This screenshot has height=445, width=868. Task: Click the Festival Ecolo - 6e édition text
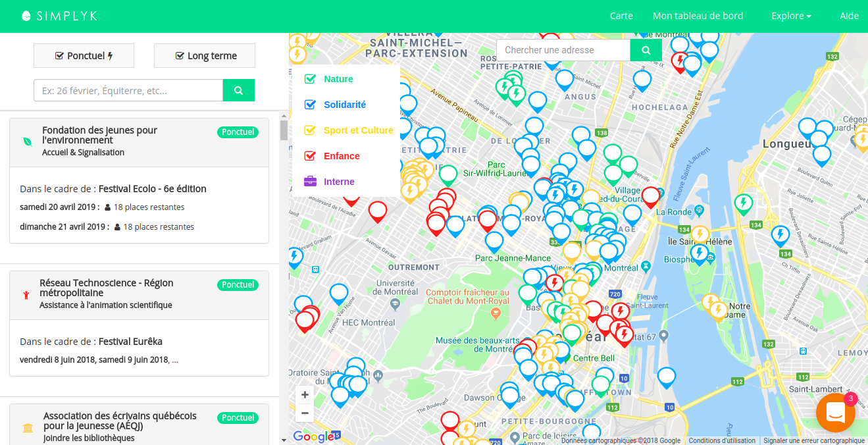(153, 189)
